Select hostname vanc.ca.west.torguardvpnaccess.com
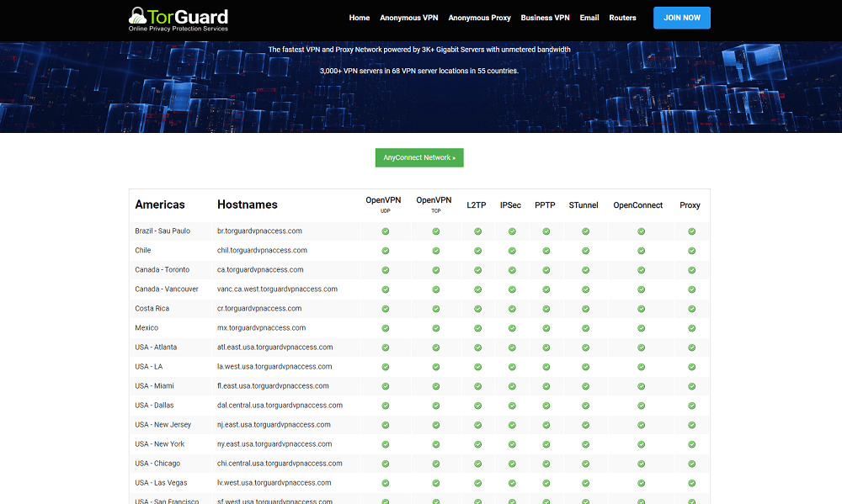 277,289
